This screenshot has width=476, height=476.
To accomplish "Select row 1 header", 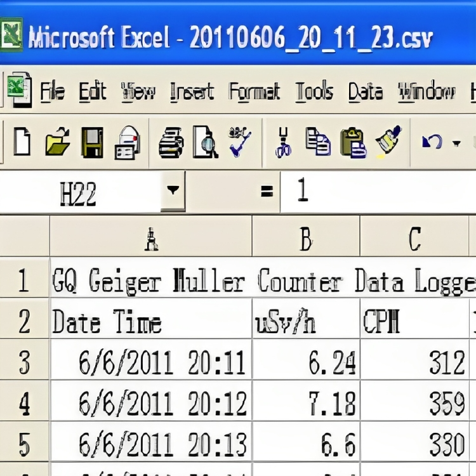I will (x=24, y=278).
